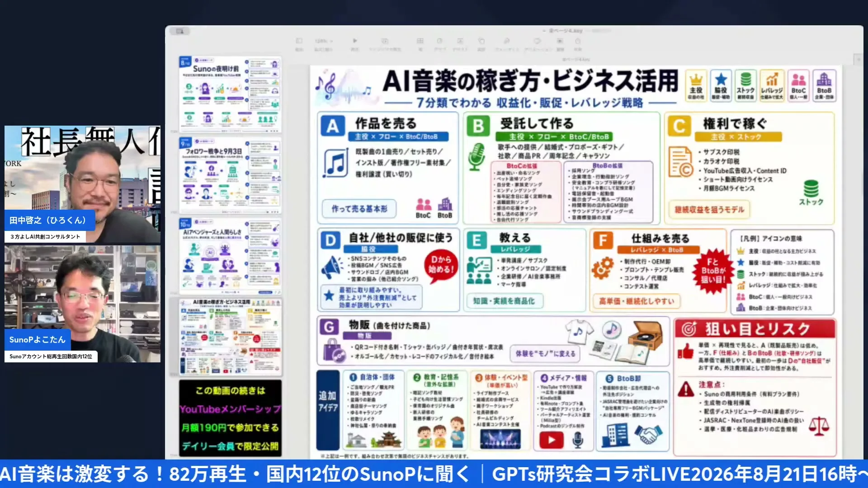Select the '7分類でわかる 収益化・販促・レバレッジ戦略' subtitle
Viewport: 868px width, 488px height.
pyautogui.click(x=529, y=103)
